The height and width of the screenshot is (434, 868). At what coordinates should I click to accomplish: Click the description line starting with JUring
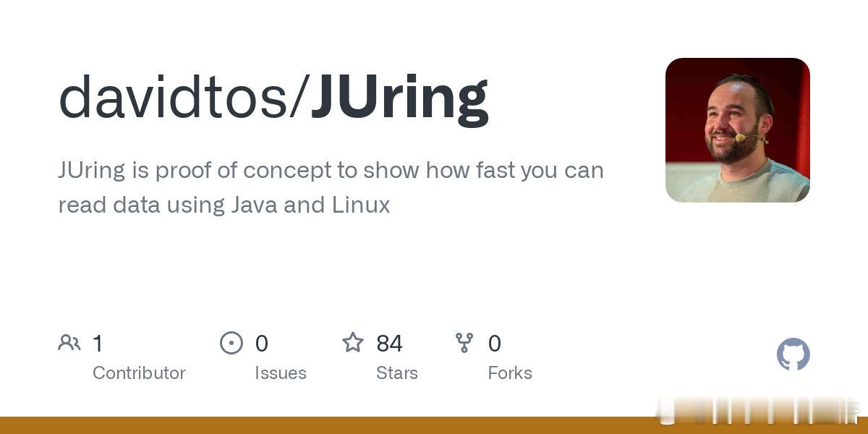(x=331, y=171)
